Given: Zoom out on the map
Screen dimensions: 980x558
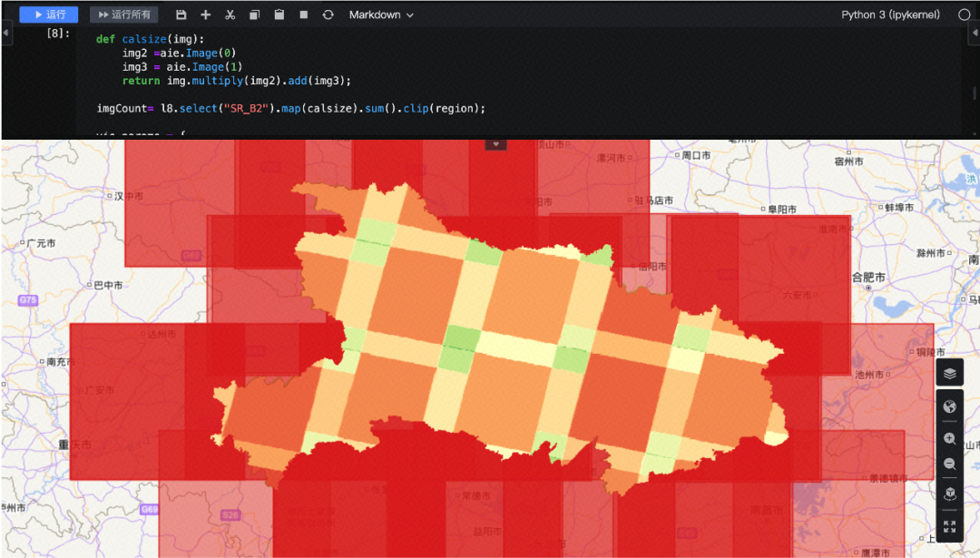Looking at the screenshot, I should [x=949, y=465].
